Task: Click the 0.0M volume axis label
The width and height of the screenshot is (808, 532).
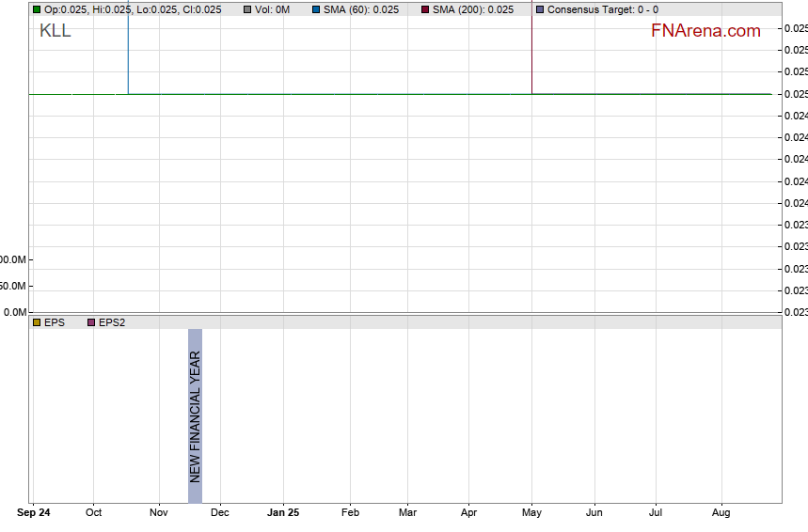Action: coord(13,312)
